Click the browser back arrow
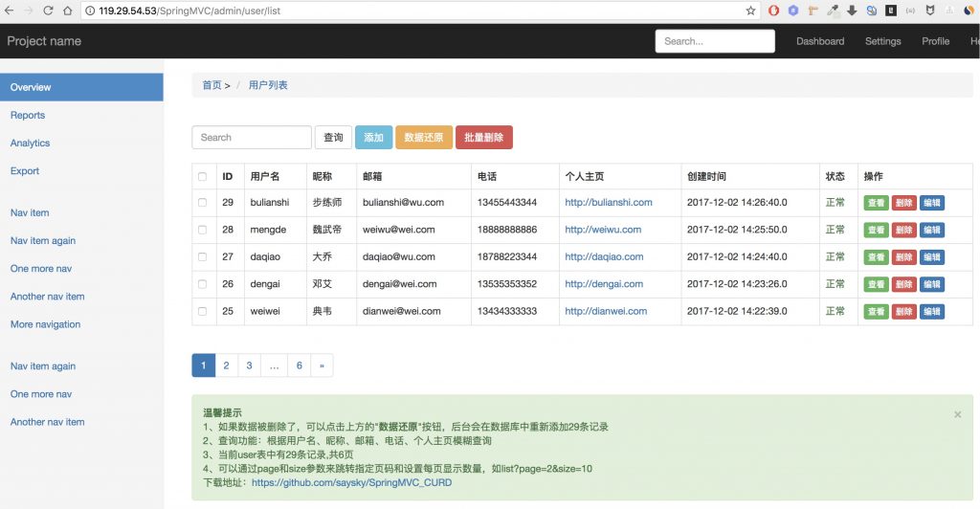This screenshot has width=980, height=509. tap(10, 11)
